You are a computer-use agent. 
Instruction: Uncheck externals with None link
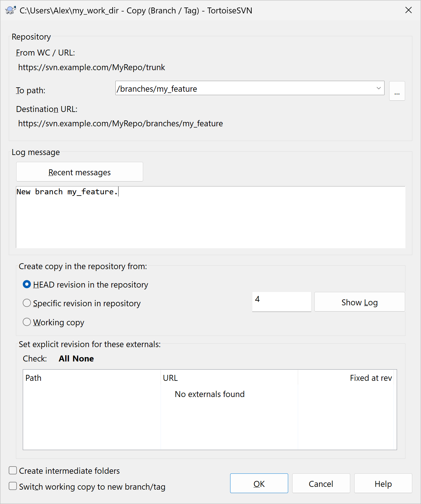tap(83, 359)
